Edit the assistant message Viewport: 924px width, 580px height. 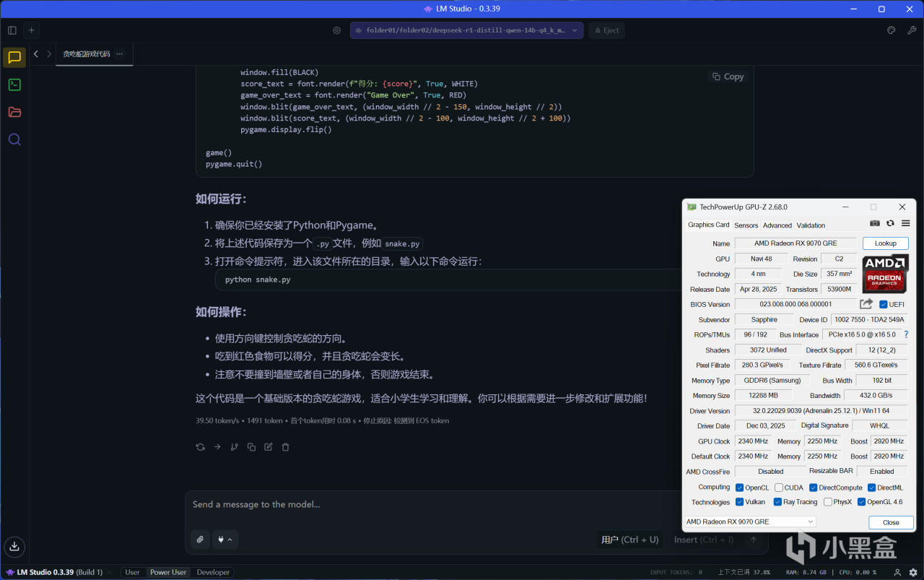(269, 447)
